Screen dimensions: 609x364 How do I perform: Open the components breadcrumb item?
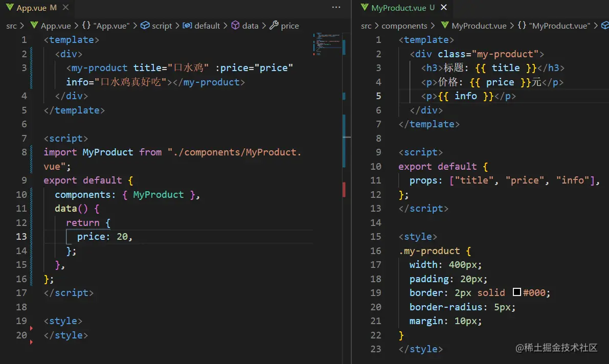point(404,26)
